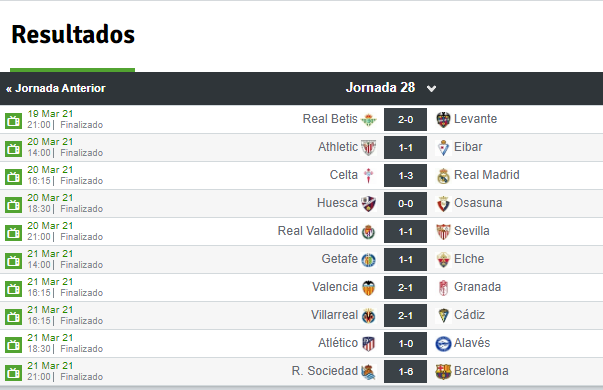Screen dimensions: 603x390
Task: Click the Atlético club crest
Action: coord(369,343)
